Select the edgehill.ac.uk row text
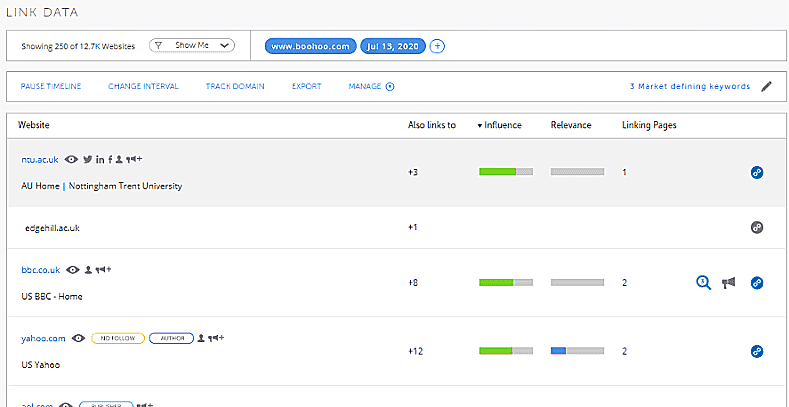The height and width of the screenshot is (407, 789). 52,228
